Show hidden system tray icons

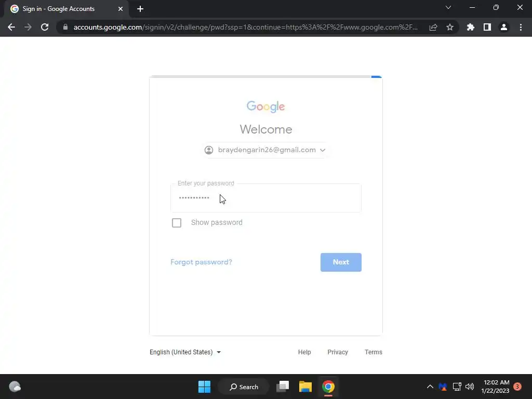(x=430, y=387)
